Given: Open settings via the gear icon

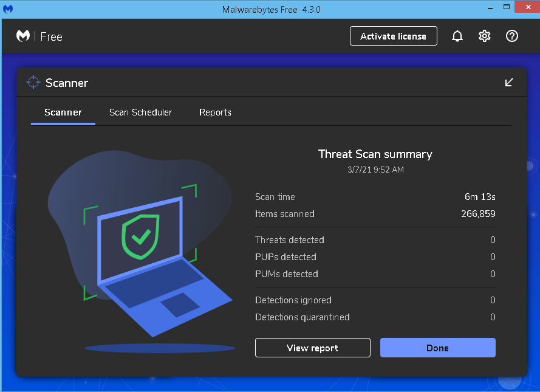Looking at the screenshot, I should point(484,36).
